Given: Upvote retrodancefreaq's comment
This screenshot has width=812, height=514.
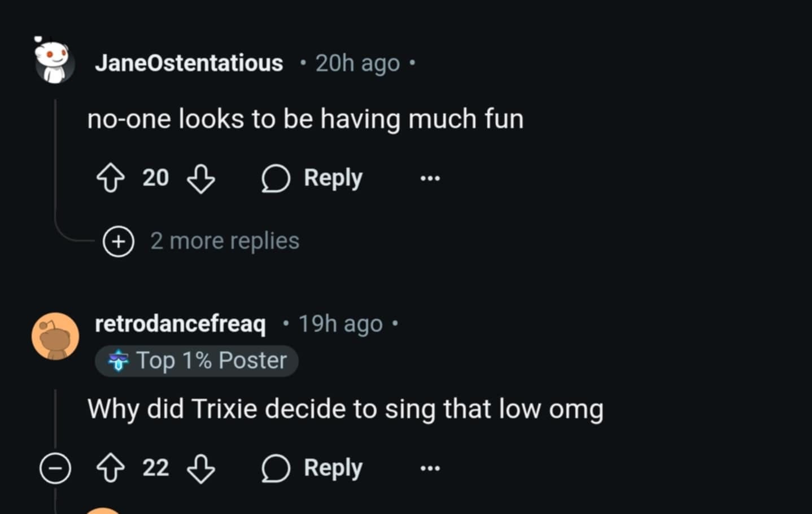Looking at the screenshot, I should 110,468.
